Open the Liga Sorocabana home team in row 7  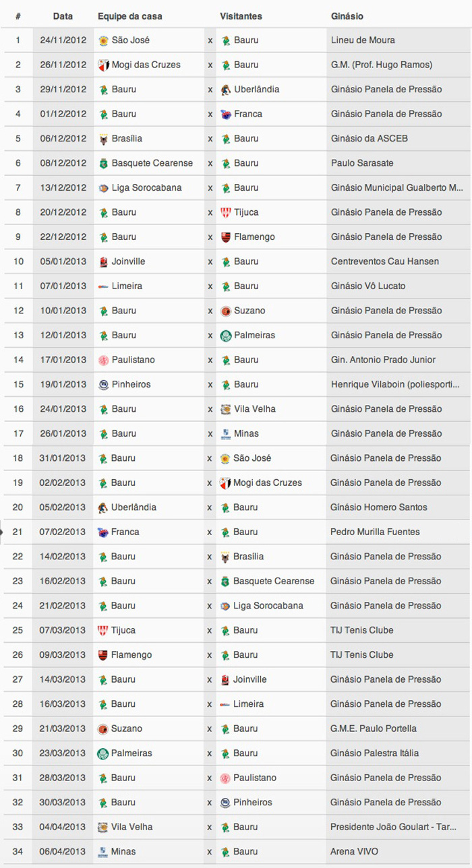click(146, 188)
